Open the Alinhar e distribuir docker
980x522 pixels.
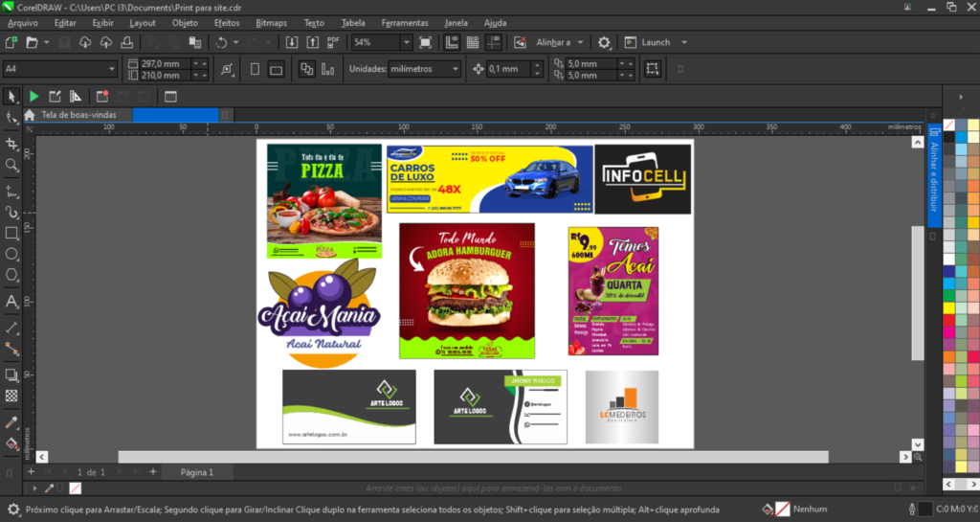(934, 172)
